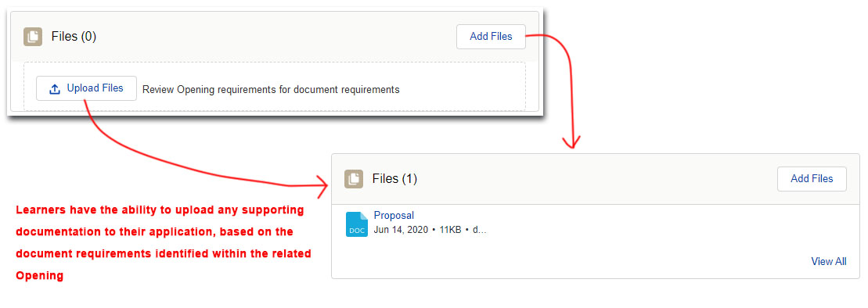Viewport: 868px width, 308px height.
Task: Click the Files (1) panel document icon
Action: 354,178
